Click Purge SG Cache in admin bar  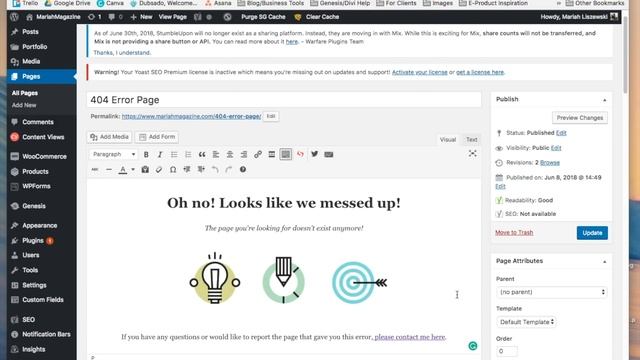(263, 17)
